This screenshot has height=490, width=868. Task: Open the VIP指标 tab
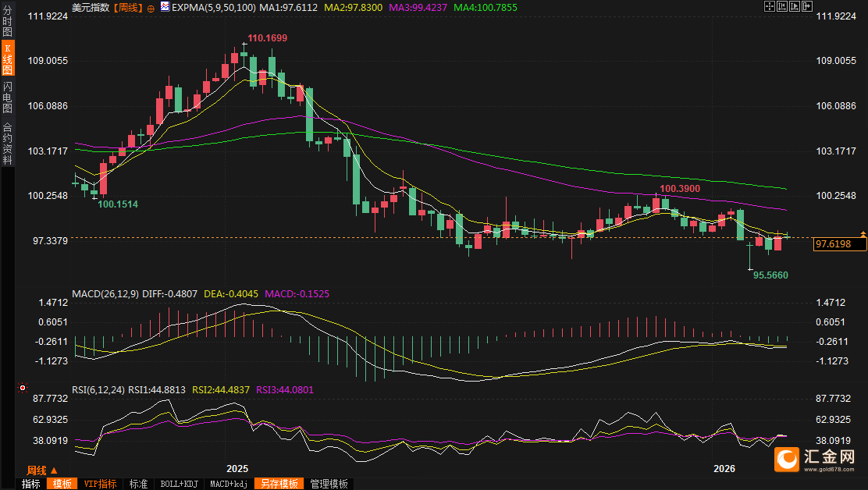tap(100, 484)
